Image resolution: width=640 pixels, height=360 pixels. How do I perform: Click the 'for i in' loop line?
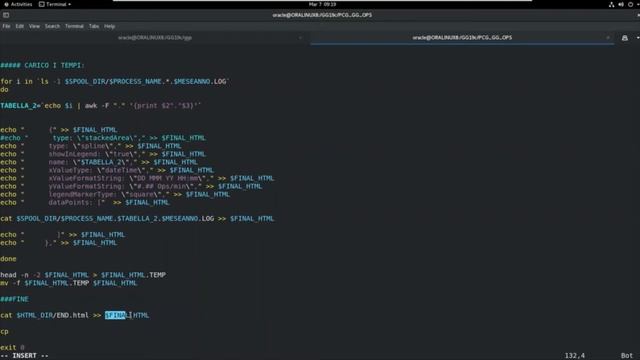[x=115, y=82]
